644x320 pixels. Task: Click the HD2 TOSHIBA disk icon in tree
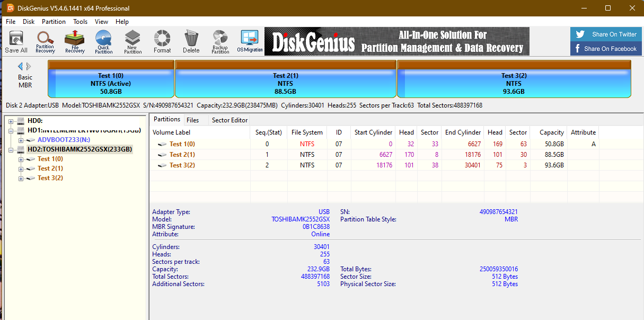(21, 149)
